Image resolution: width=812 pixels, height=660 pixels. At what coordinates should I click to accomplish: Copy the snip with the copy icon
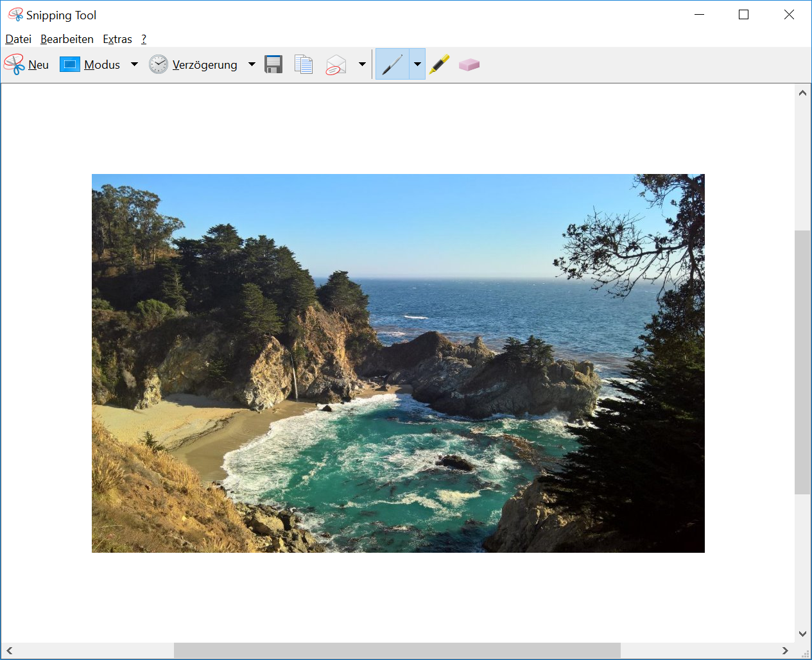click(x=302, y=64)
